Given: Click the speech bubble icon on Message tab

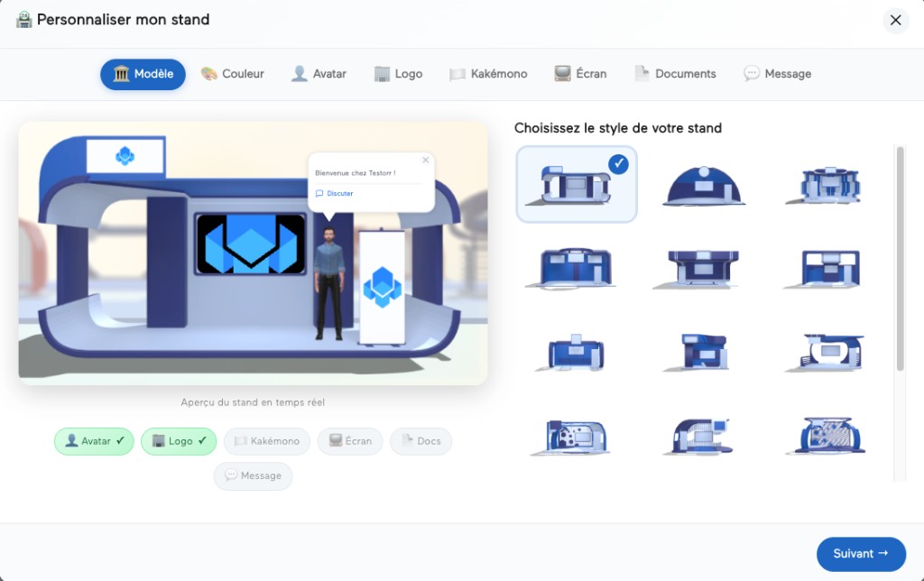Looking at the screenshot, I should [752, 74].
